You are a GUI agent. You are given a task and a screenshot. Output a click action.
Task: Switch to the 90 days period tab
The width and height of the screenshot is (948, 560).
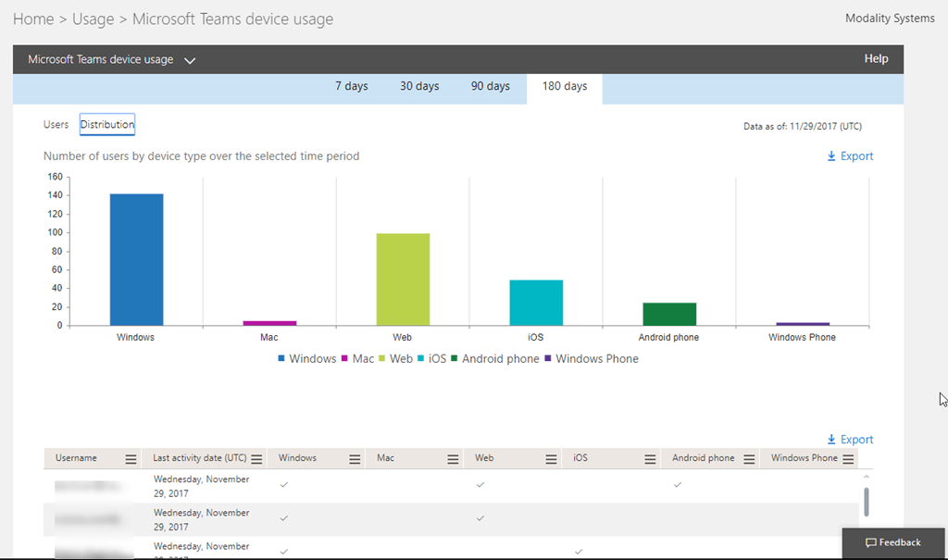pos(490,87)
